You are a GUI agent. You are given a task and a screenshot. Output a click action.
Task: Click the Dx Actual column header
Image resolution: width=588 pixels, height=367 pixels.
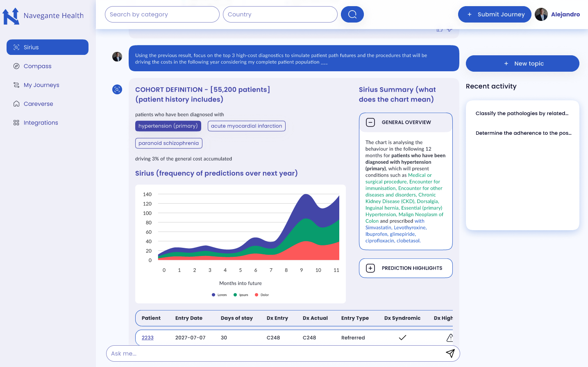click(315, 318)
